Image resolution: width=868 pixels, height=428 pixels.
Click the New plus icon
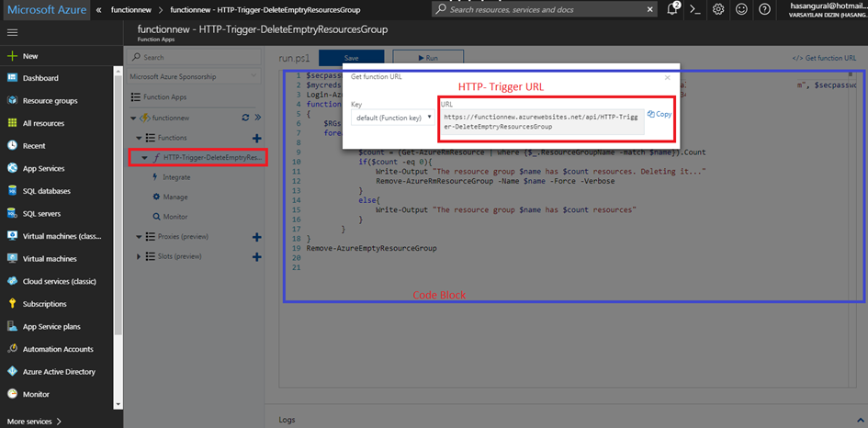pyautogui.click(x=12, y=56)
